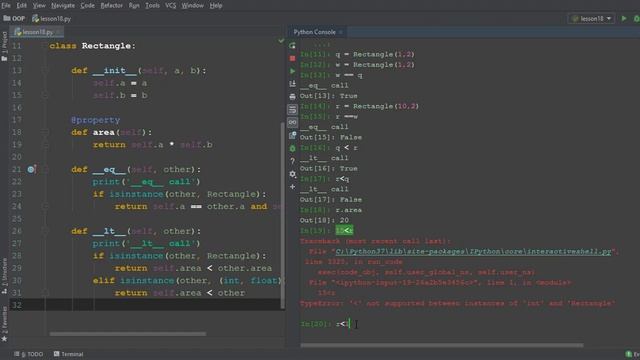Open interactiveshell.py traceback link
This screenshot has width=640, height=360.
(x=473, y=251)
